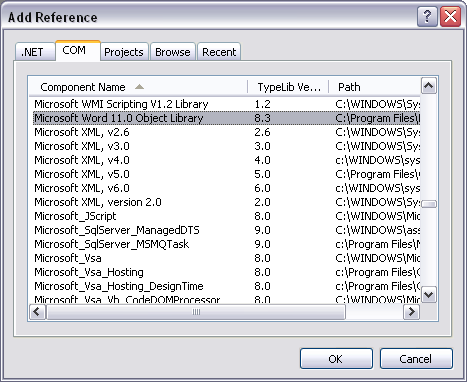The width and height of the screenshot is (467, 382).
Task: Select Microsoft Word 11.0 Object Library
Action: coord(227,118)
